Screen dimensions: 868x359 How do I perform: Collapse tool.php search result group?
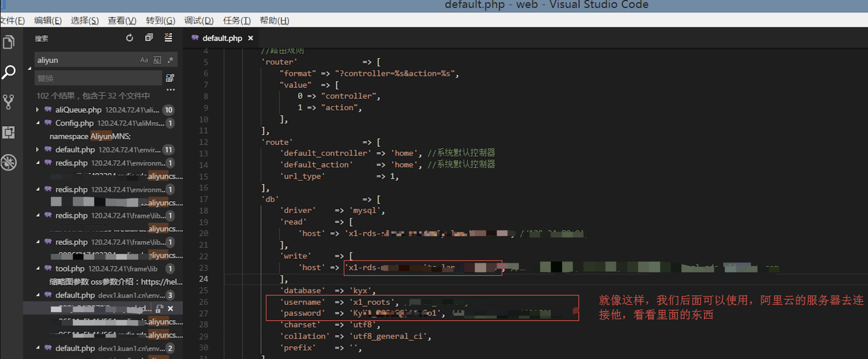click(x=37, y=268)
